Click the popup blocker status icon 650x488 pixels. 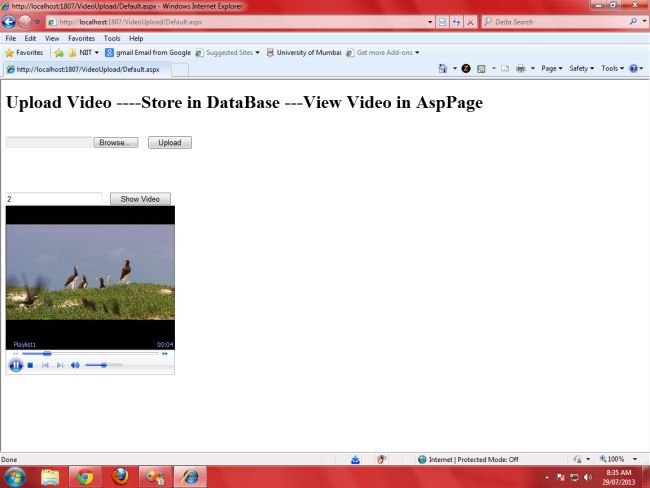coord(381,459)
